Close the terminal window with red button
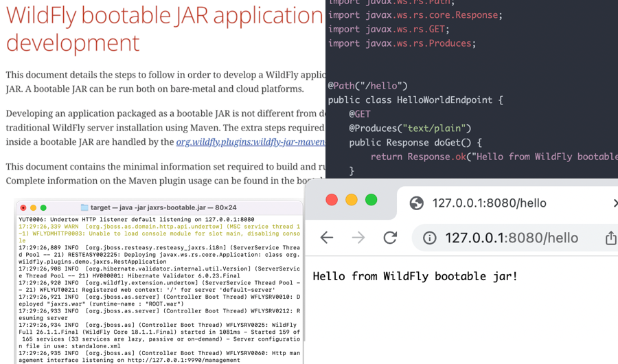This screenshot has height=364, width=618. coord(23,207)
